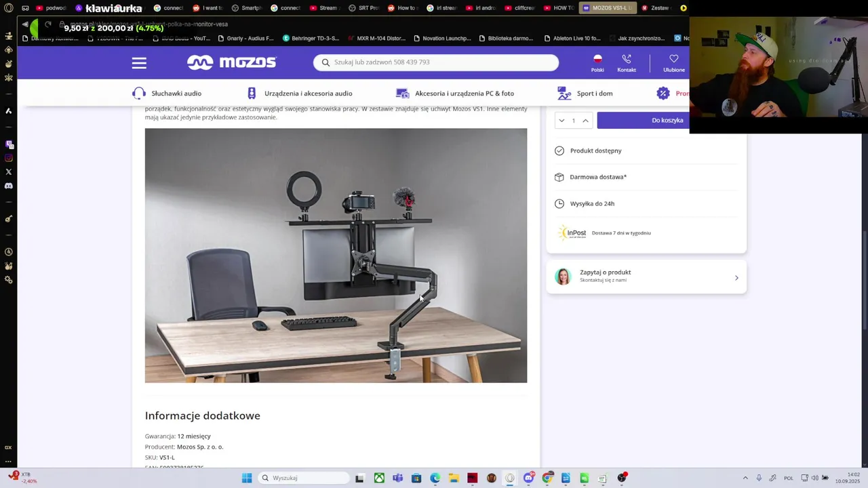Viewport: 868px width, 488px height.
Task: Open Discord in browser sidebar
Action: tap(8, 186)
